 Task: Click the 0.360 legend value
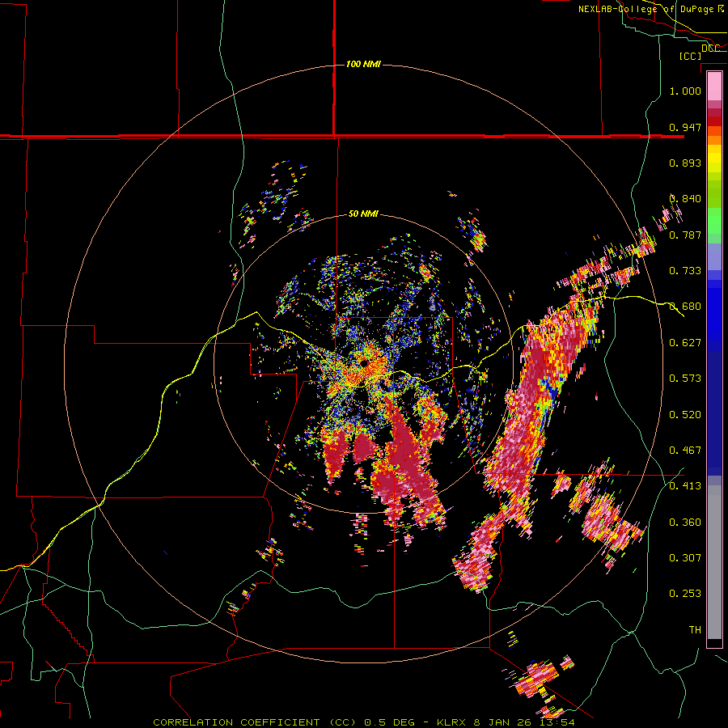point(685,523)
